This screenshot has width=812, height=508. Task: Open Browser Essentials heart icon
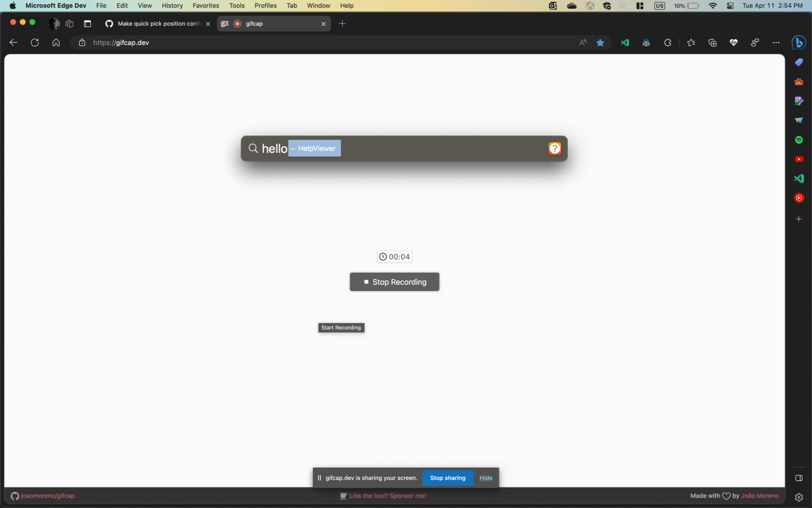click(733, 43)
